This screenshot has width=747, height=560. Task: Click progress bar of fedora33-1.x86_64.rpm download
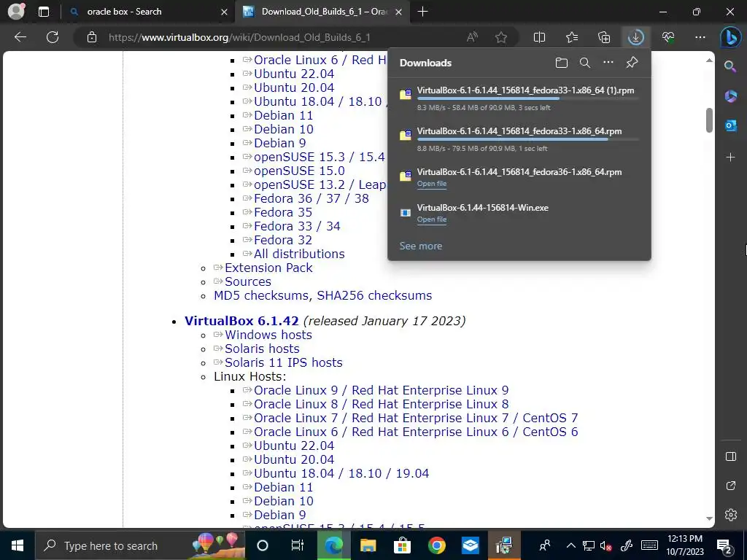(x=527, y=139)
